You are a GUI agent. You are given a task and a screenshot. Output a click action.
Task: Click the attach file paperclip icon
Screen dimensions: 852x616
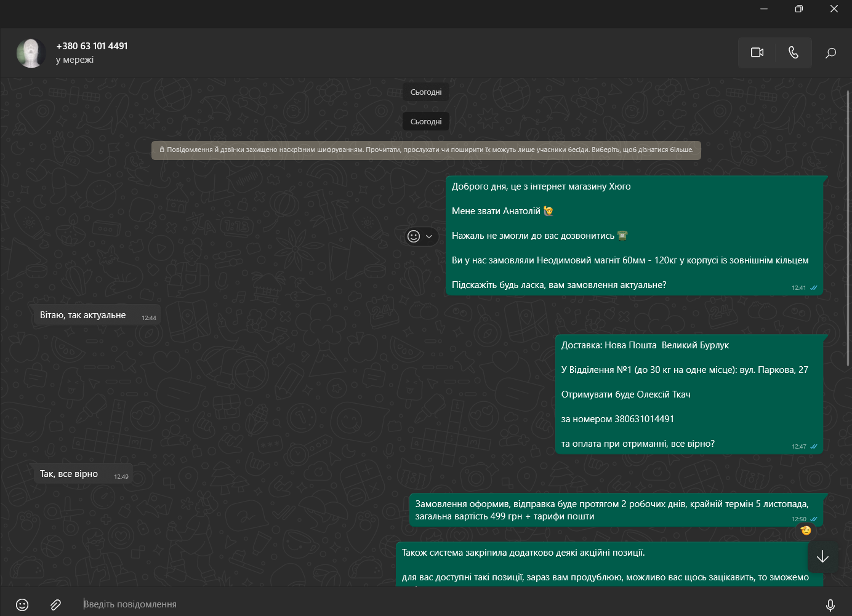(55, 605)
